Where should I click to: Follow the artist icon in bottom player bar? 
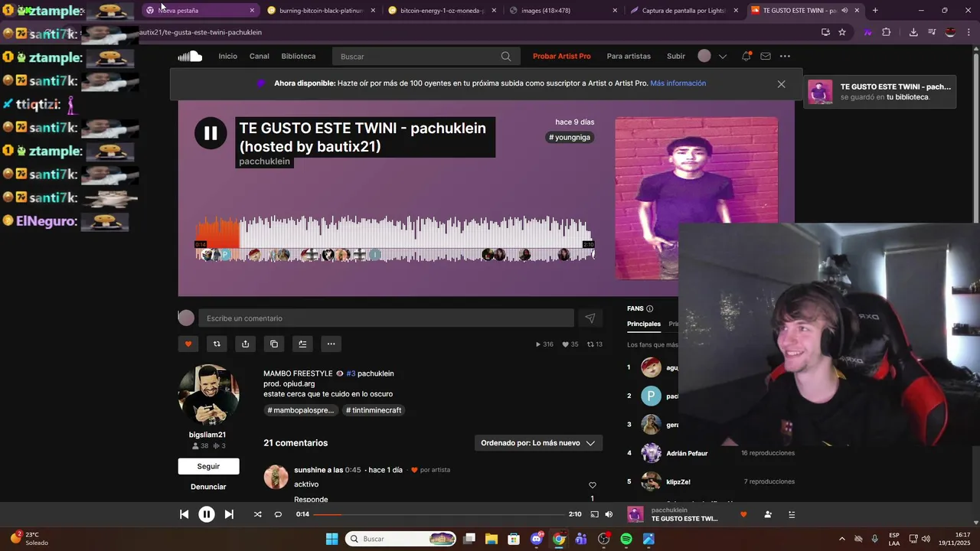point(767,514)
